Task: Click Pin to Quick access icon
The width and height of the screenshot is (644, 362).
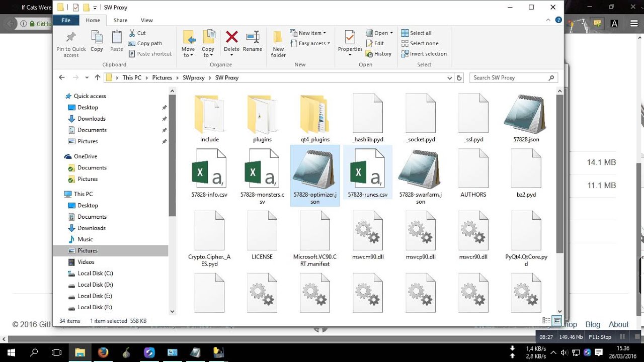Action: [x=71, y=44]
